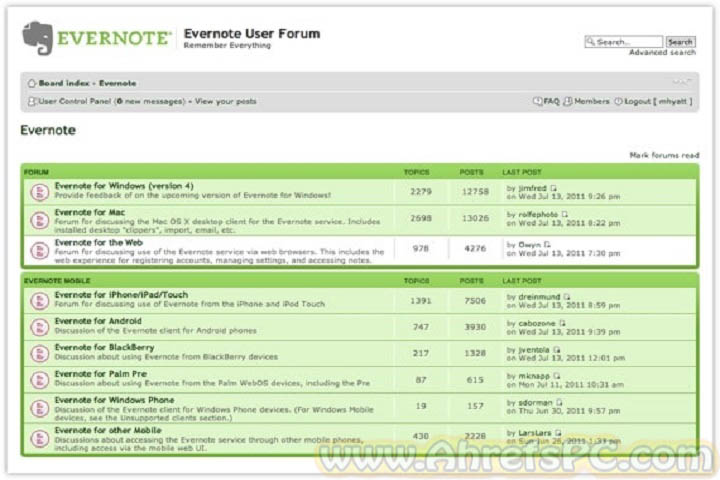Open forum icon for Evernote for Windows Phone
720x480 pixels.
tap(40, 408)
